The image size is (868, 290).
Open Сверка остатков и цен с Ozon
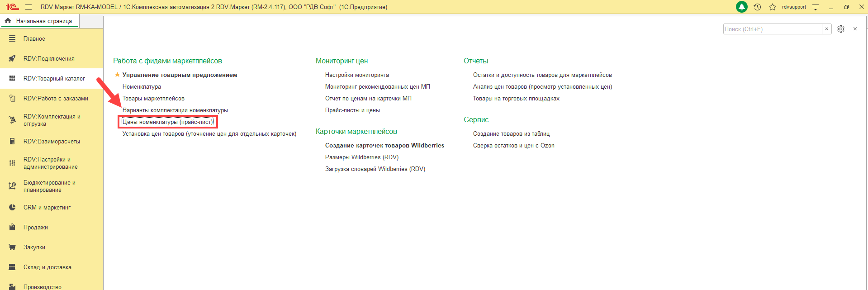point(513,146)
